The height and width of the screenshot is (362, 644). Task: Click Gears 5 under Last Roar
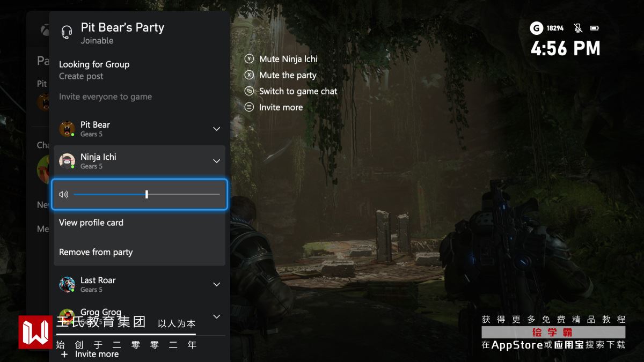[91, 290]
